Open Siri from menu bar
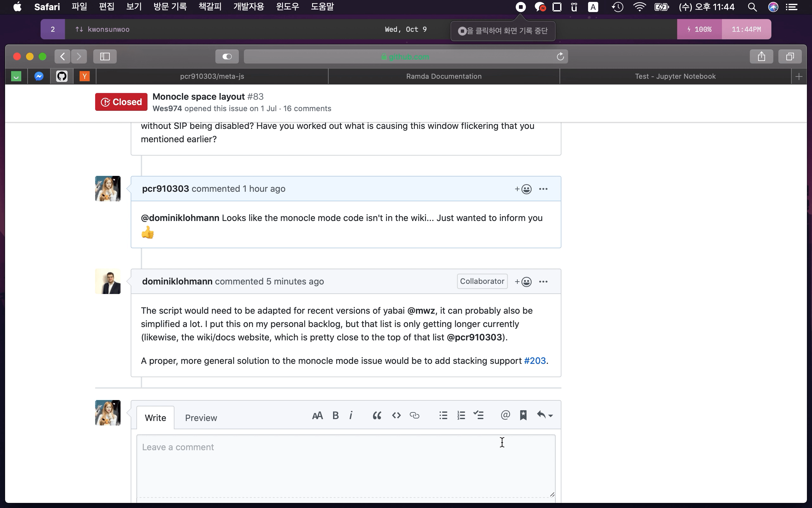 pos(773,7)
